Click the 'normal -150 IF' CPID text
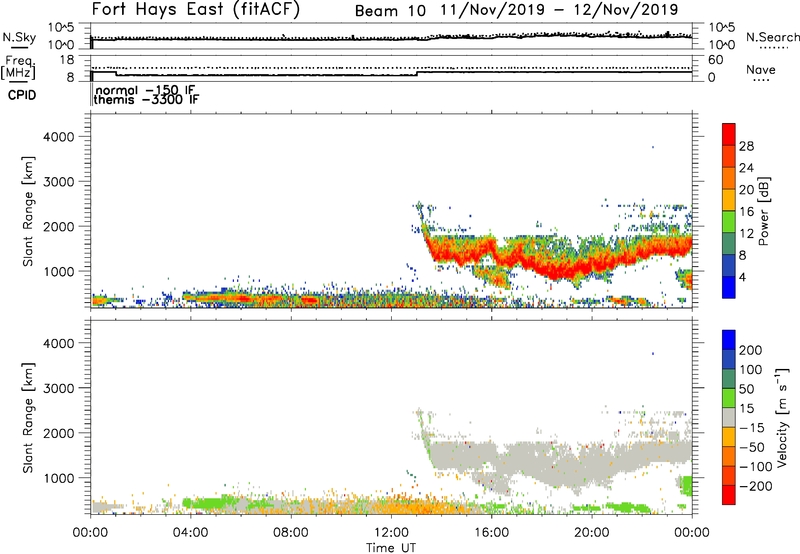800x554 pixels. coord(145,90)
